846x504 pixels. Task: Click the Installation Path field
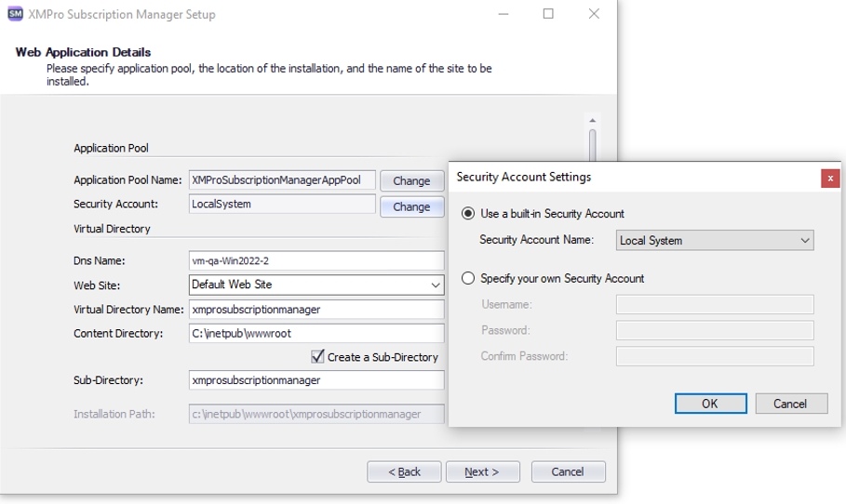pyautogui.click(x=316, y=414)
